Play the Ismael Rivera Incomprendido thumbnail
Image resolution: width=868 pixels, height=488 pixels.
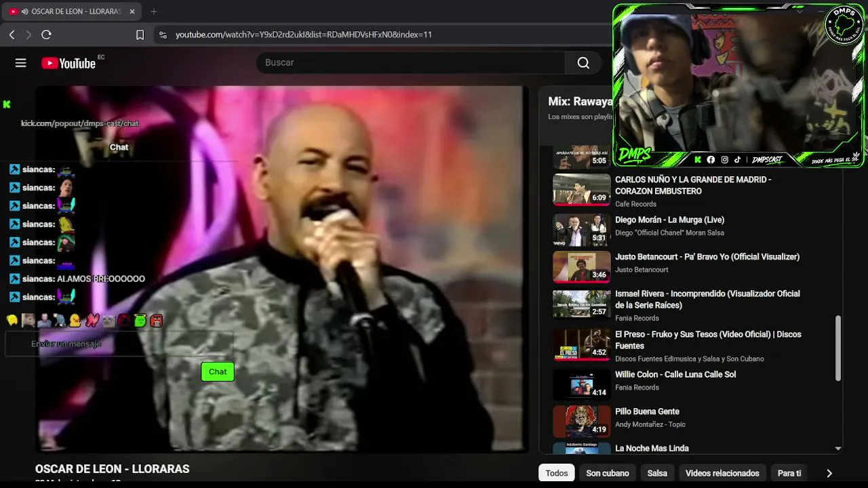pos(581,304)
